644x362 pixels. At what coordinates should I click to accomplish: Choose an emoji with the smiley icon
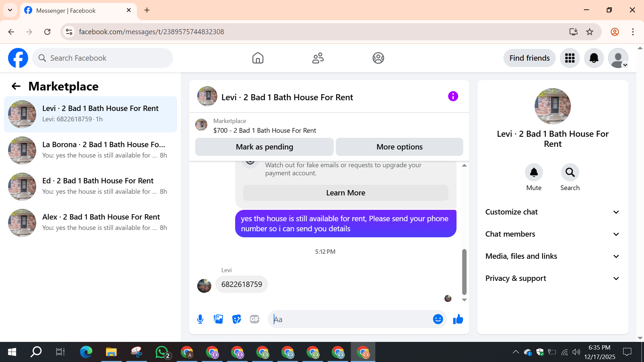438,319
